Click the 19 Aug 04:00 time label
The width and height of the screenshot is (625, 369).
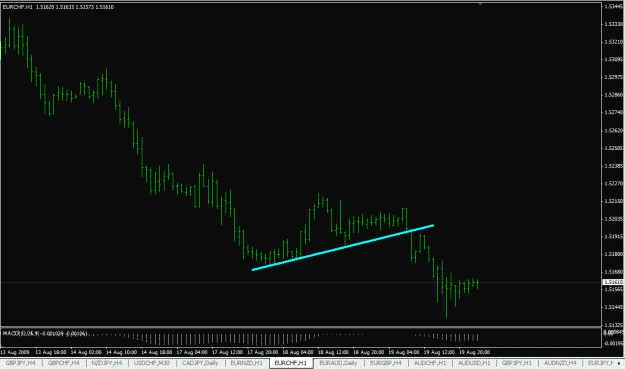(404, 352)
